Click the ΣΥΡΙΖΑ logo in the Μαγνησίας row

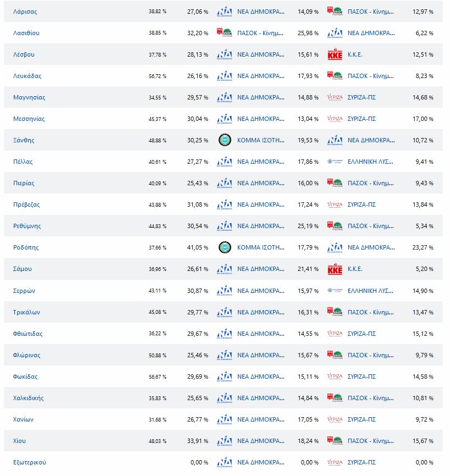tap(334, 97)
